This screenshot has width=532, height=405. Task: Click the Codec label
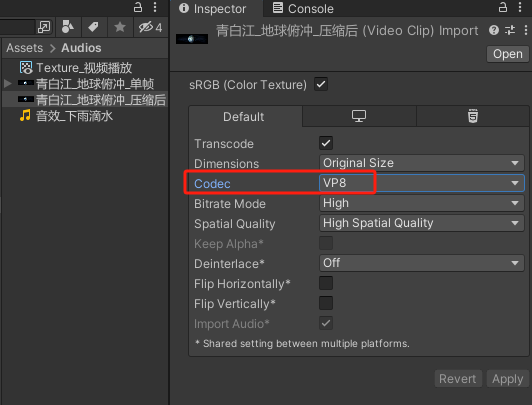tap(212, 184)
